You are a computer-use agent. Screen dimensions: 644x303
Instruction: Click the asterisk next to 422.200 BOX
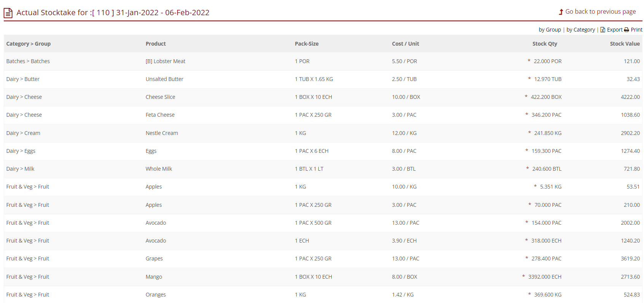tap(526, 97)
